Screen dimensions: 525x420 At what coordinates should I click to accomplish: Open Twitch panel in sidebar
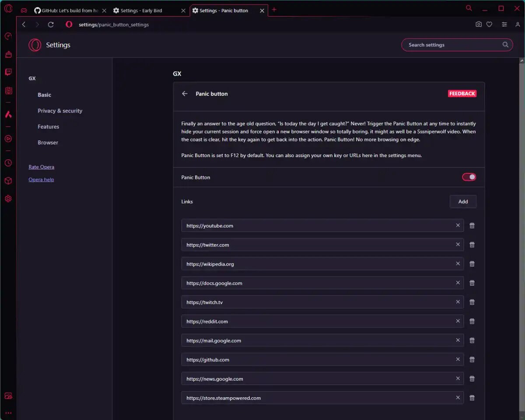point(8,72)
